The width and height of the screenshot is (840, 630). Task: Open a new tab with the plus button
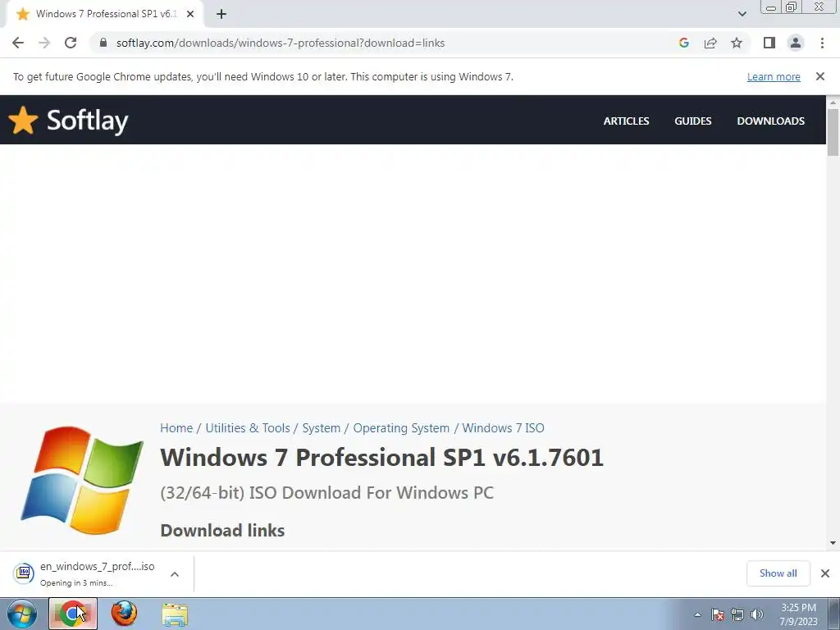click(x=221, y=14)
